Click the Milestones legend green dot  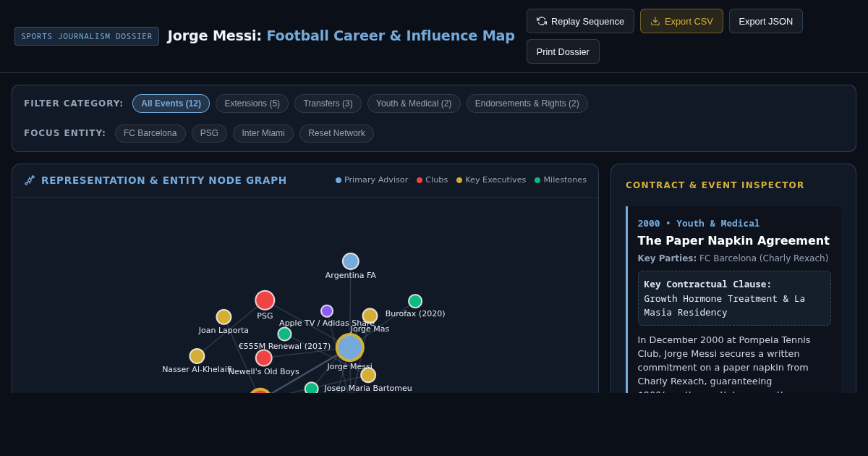(537, 180)
